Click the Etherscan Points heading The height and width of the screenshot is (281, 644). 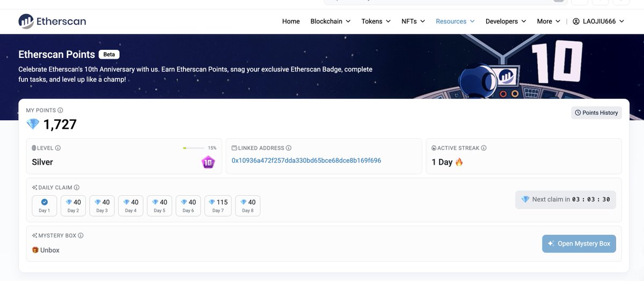[57, 54]
